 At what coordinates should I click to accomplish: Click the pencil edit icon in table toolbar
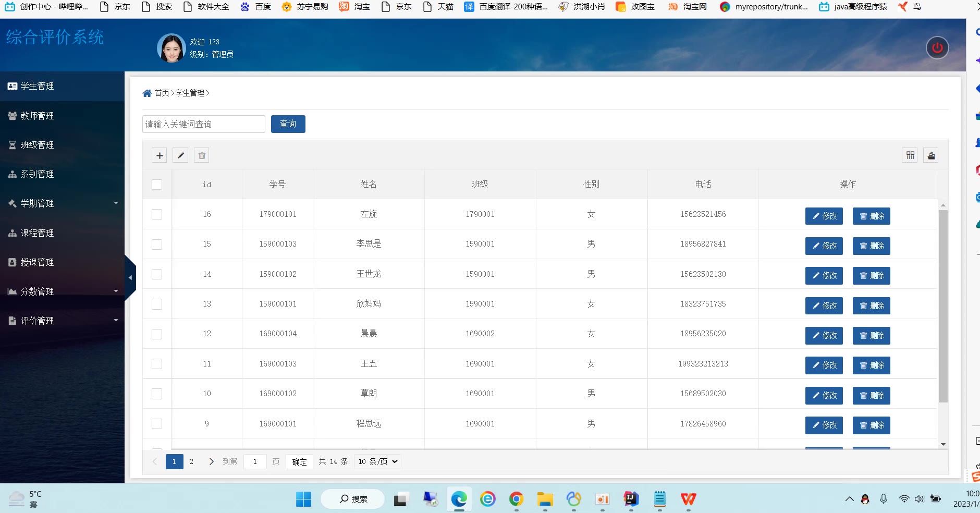click(180, 155)
